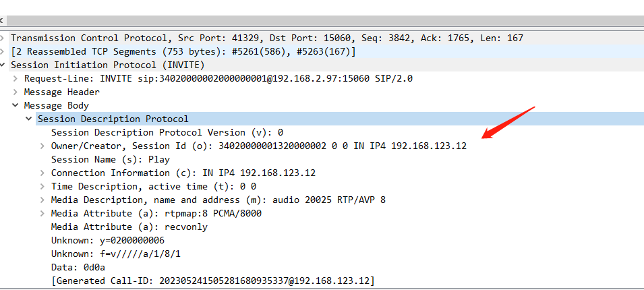Select the Session Description Protocol Version (v) line
This screenshot has height=290, width=644.
(167, 133)
